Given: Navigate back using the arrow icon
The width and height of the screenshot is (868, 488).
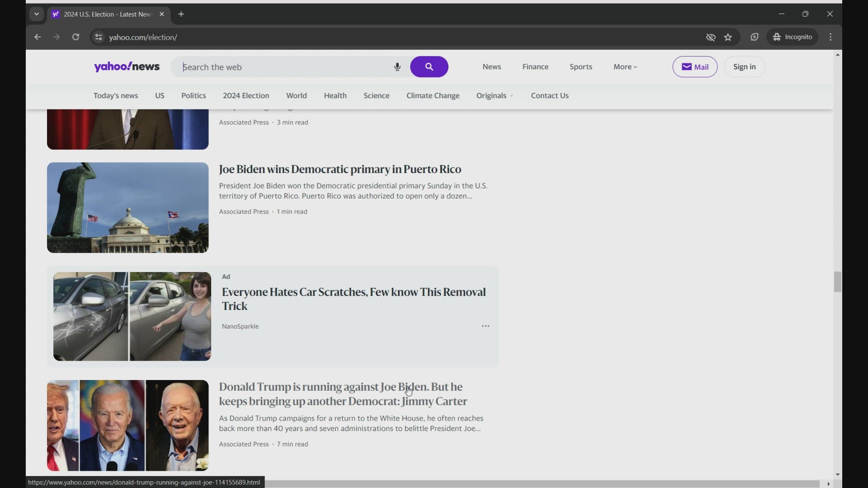Looking at the screenshot, I should point(37,37).
